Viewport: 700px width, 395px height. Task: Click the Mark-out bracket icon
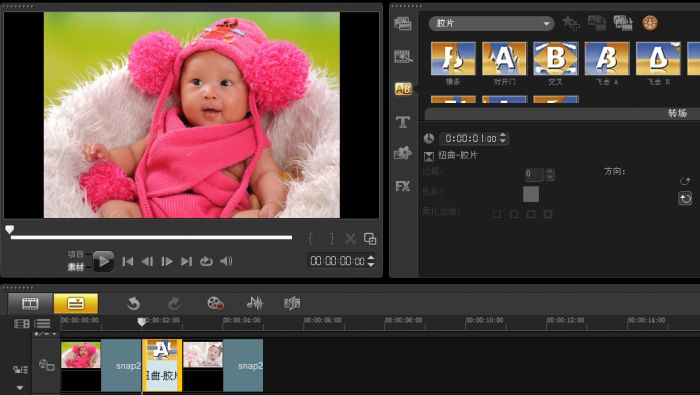click(331, 239)
